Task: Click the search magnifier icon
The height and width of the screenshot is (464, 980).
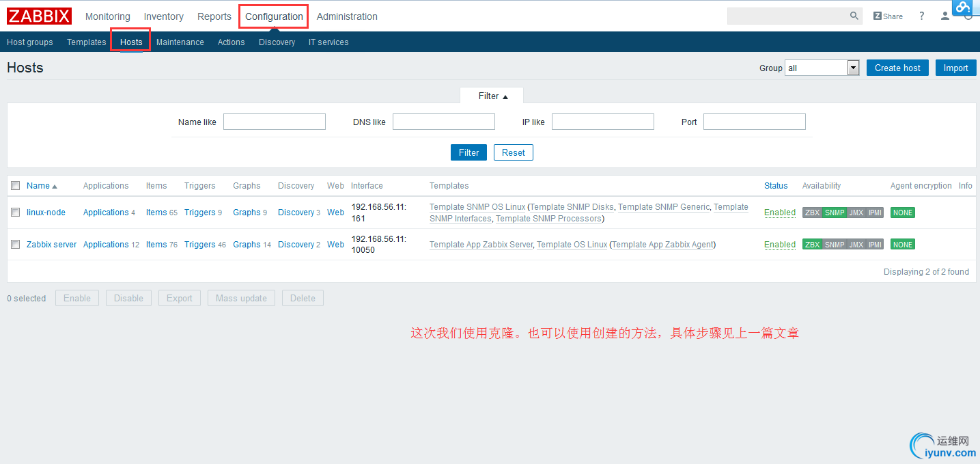Action: click(x=854, y=16)
